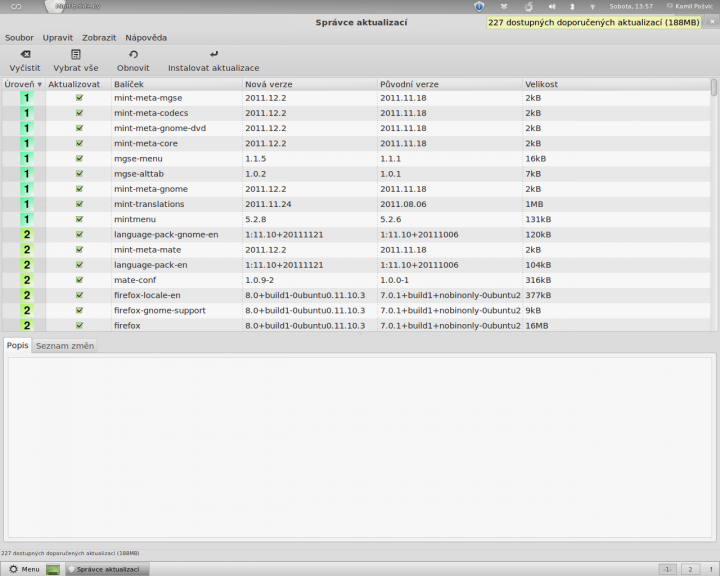Open the Zobrazit menu
The height and width of the screenshot is (576, 720).
(99, 38)
